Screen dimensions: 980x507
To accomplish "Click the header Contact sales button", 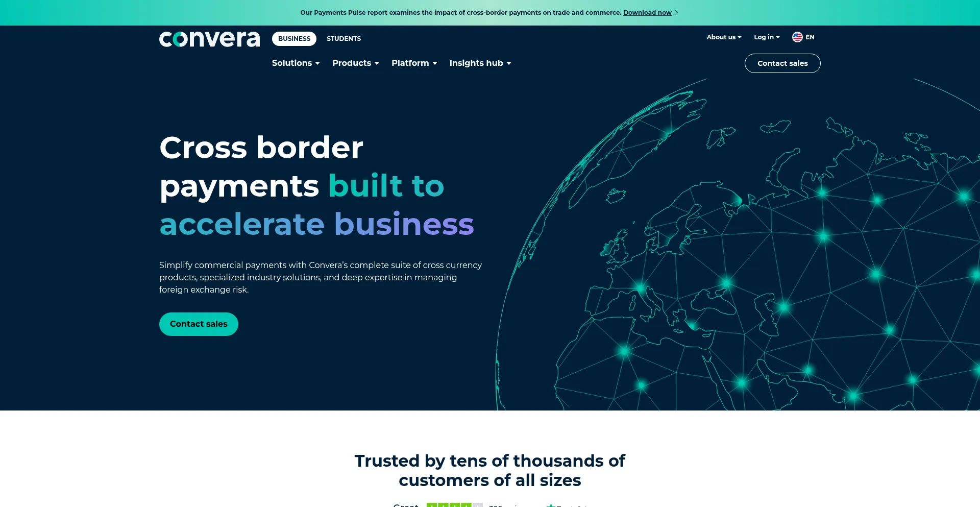I will pyautogui.click(x=782, y=63).
